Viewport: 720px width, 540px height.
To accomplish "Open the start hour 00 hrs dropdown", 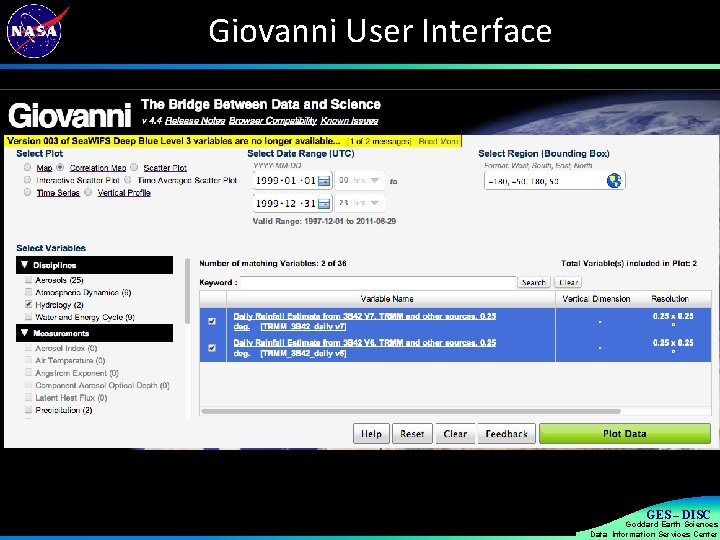I will (x=360, y=180).
